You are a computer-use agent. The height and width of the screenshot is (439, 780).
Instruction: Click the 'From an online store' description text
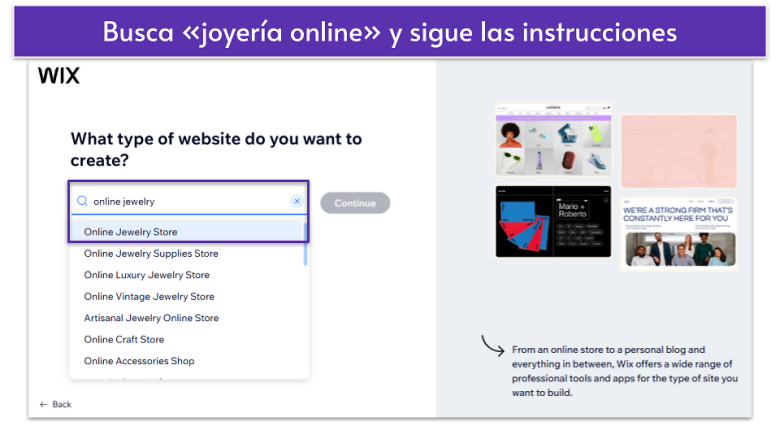coord(625,371)
